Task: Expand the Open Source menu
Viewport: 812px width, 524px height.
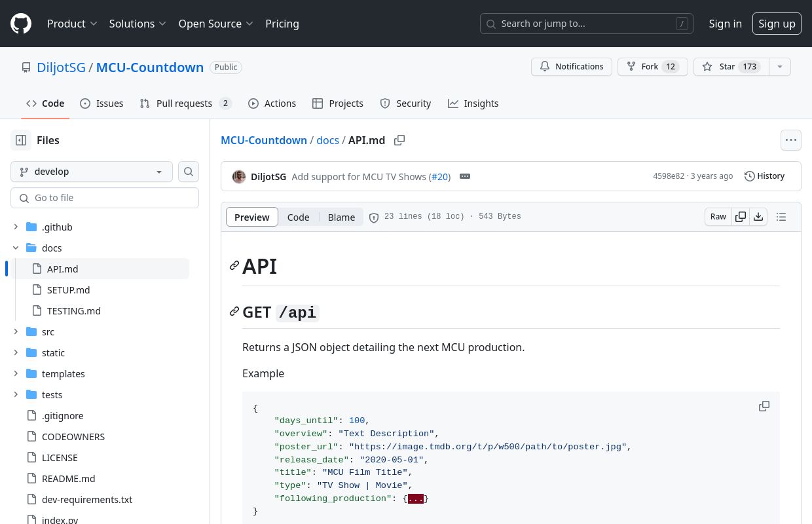Action: (x=216, y=24)
